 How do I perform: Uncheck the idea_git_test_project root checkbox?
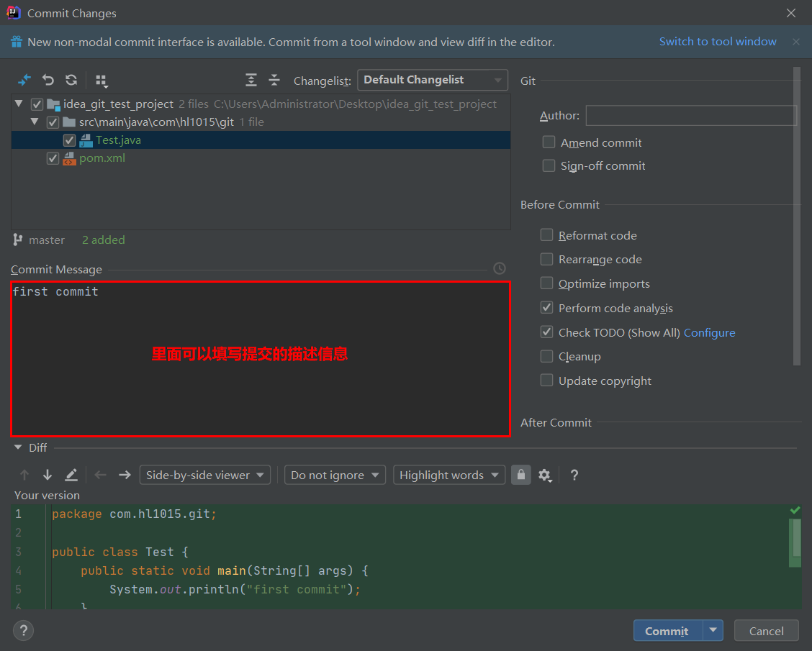coord(37,104)
